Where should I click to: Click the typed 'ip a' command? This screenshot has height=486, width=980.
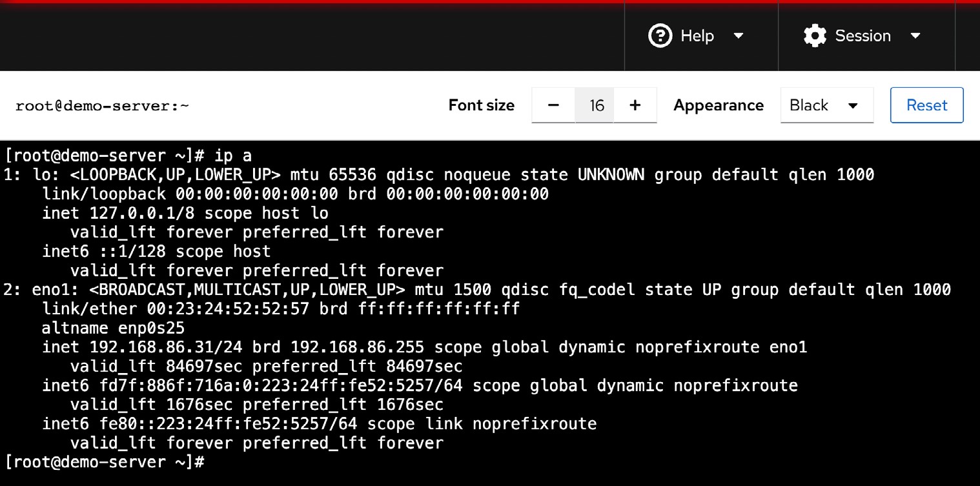coord(233,156)
